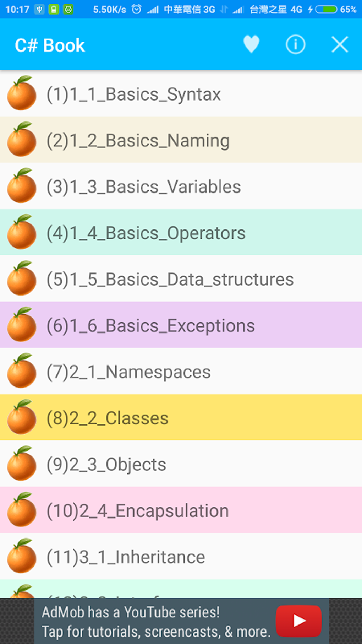Screen dimensions: 362x644
Task: Select (3)1_3_Basics_Variables chapter
Action: coord(144,187)
